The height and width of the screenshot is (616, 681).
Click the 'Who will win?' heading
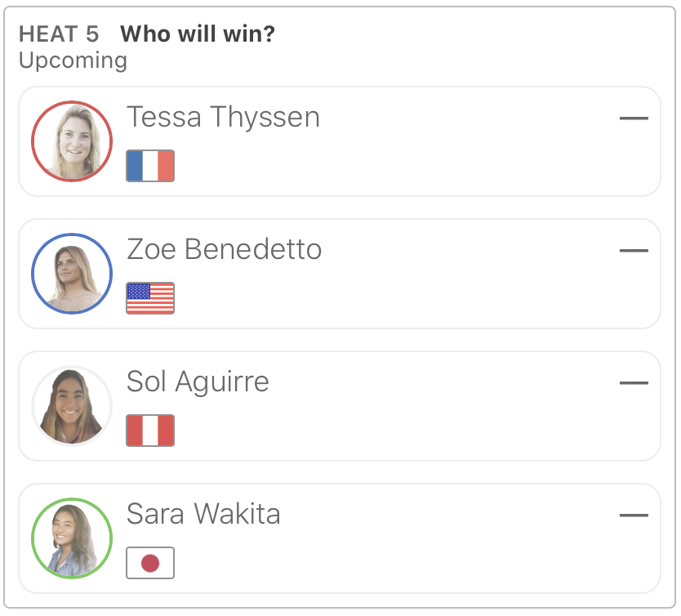198,34
